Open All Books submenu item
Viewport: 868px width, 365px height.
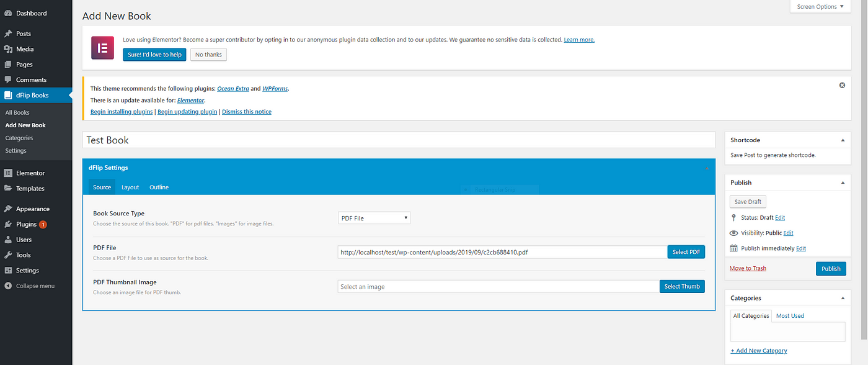tap(17, 112)
